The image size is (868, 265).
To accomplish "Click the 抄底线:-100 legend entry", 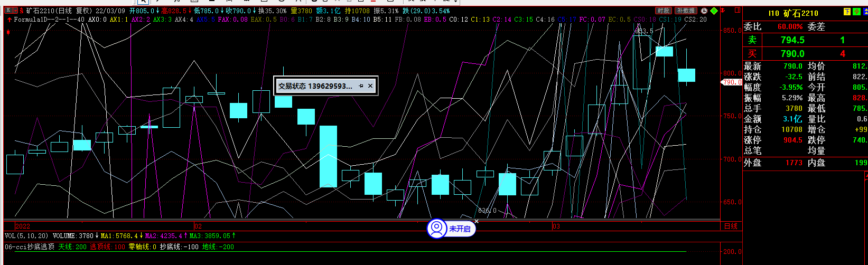I will [179, 247].
